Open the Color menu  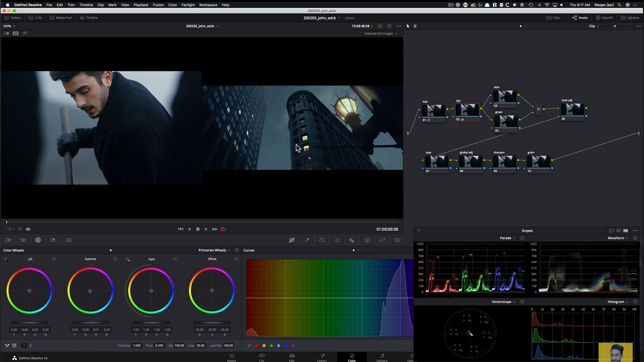click(173, 5)
